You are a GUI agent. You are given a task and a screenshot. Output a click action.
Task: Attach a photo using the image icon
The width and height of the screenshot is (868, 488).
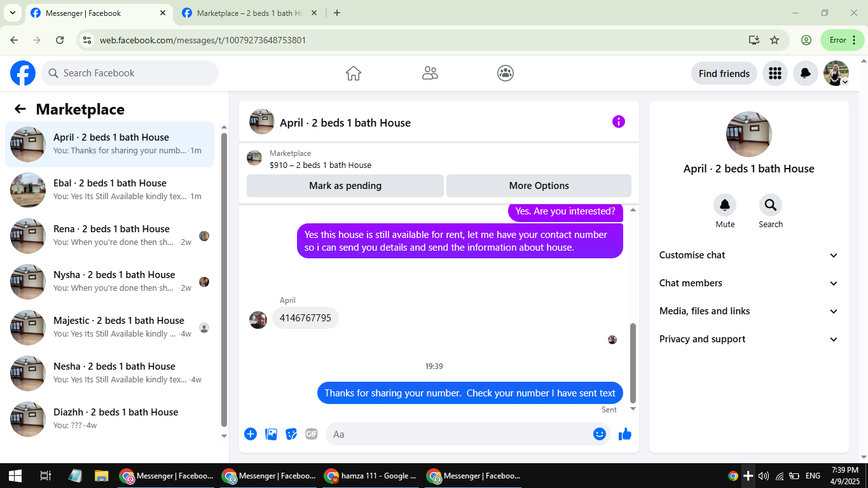[271, 434]
